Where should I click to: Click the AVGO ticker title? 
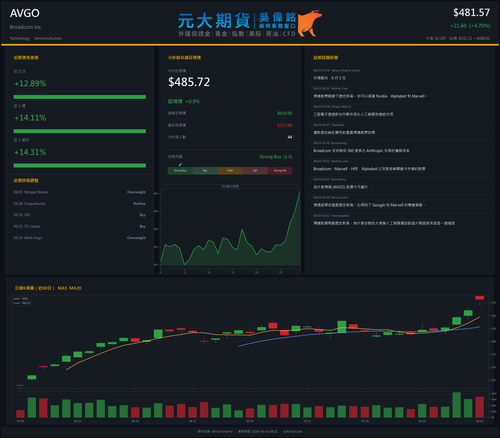(25, 13)
